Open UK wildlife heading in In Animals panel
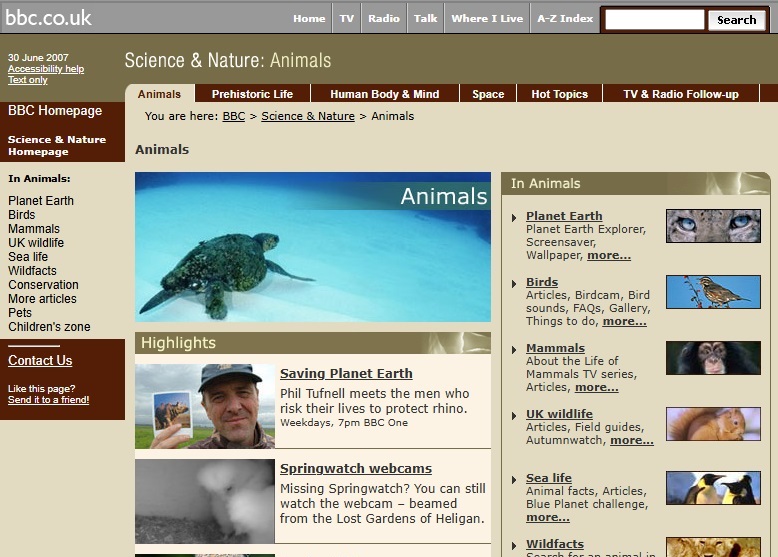 [x=559, y=414]
